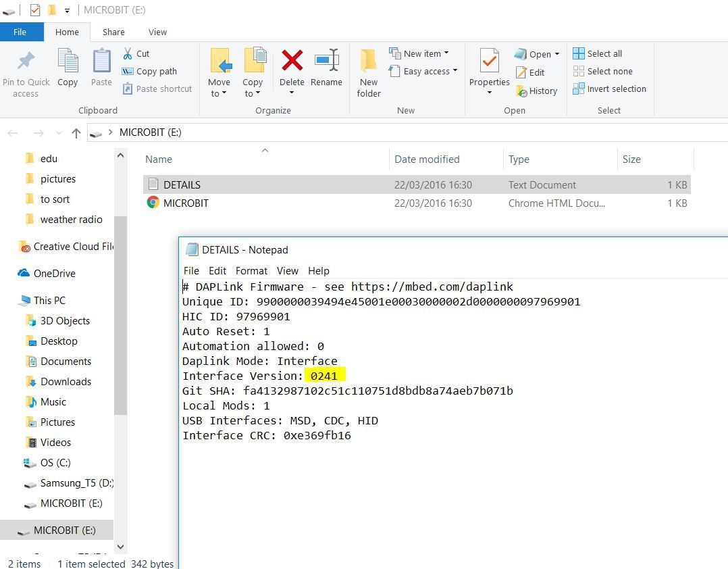Image resolution: width=728 pixels, height=569 pixels.
Task: Click the folder icon in quick access toolbar
Action: 52,9
